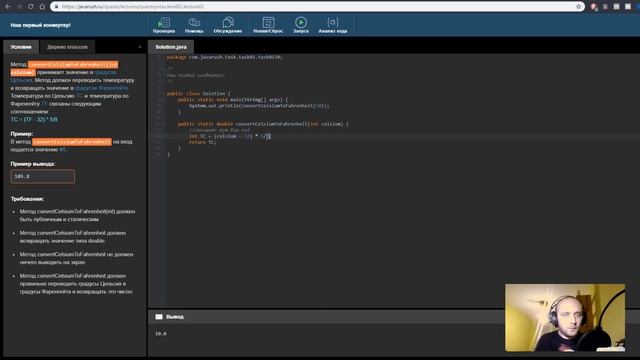
Task: Switch to the Условие tab
Action: coord(21,47)
